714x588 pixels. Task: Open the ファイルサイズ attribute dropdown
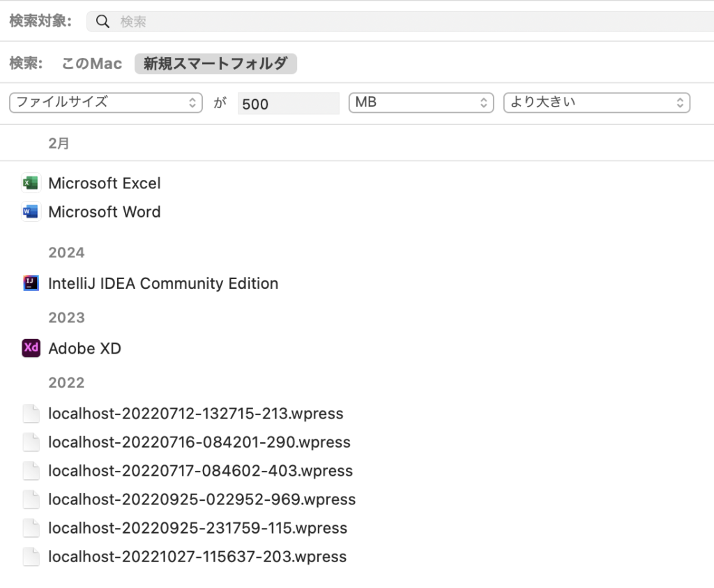tap(106, 103)
